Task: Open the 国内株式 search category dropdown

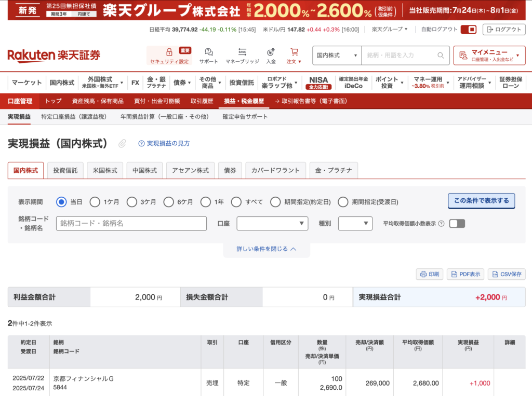Action: point(337,55)
